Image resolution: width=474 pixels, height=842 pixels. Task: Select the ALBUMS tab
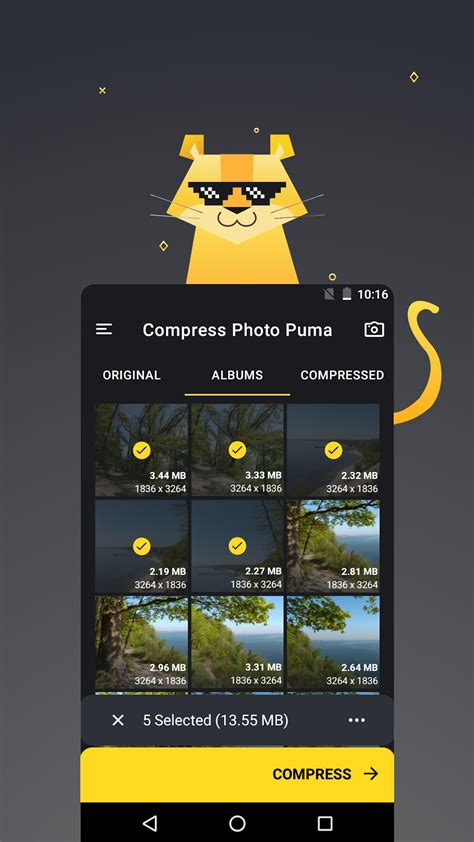[x=237, y=375]
